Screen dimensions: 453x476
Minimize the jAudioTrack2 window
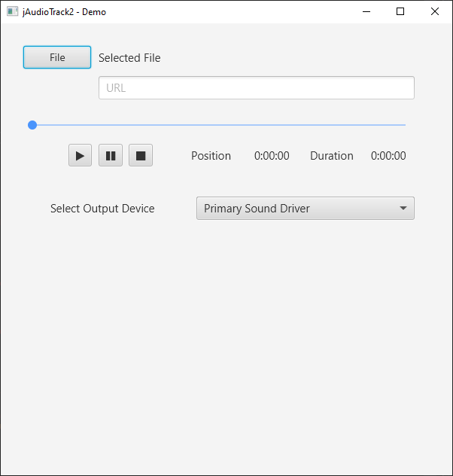coord(366,11)
